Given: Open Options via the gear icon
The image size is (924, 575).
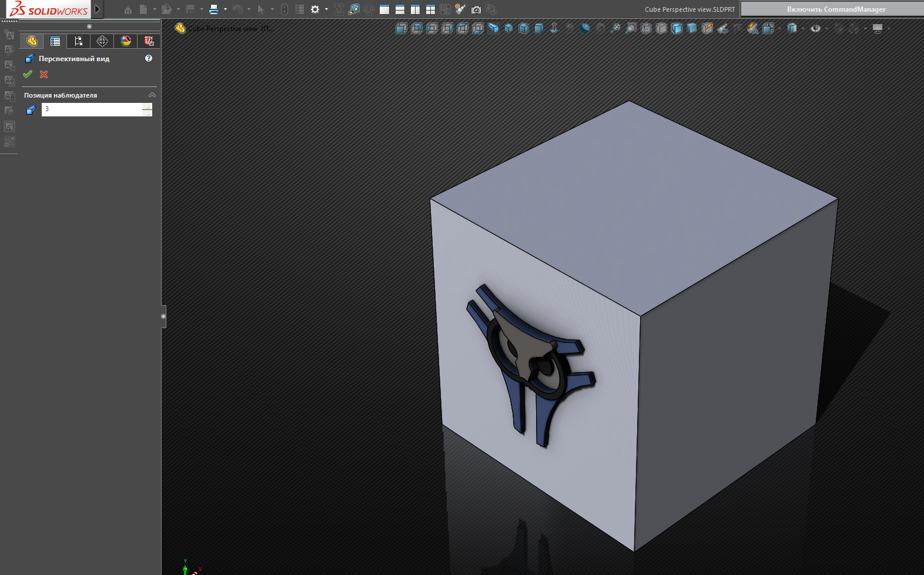Looking at the screenshot, I should 315,9.
